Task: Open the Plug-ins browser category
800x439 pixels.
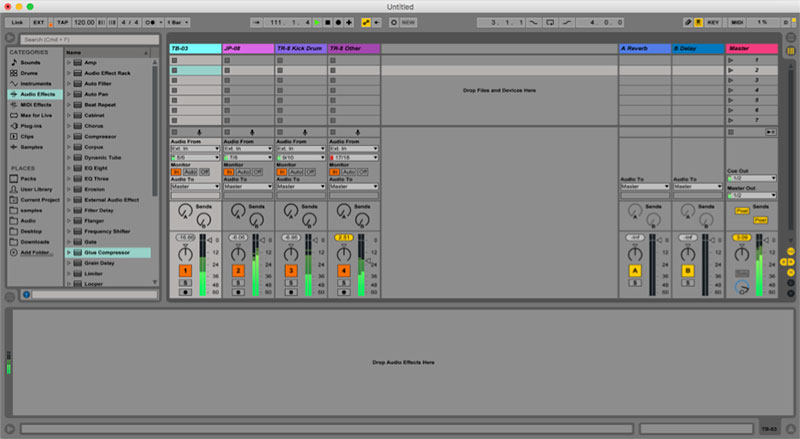Action: click(31, 126)
